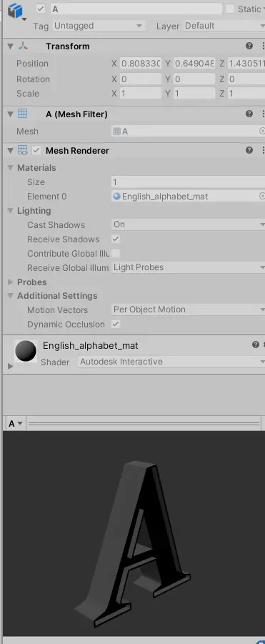Open the Cast Shadows dropdown

coord(189,224)
